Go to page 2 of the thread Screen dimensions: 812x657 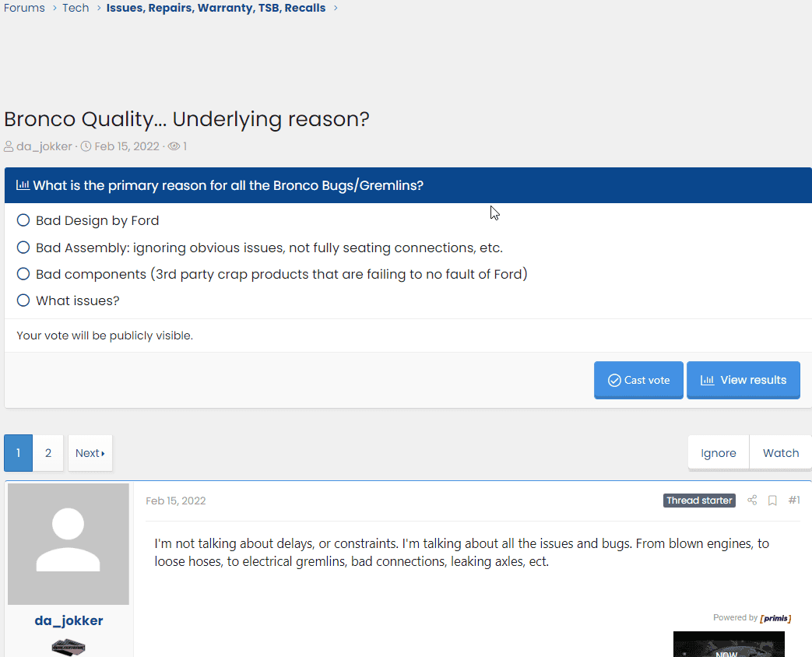48,453
